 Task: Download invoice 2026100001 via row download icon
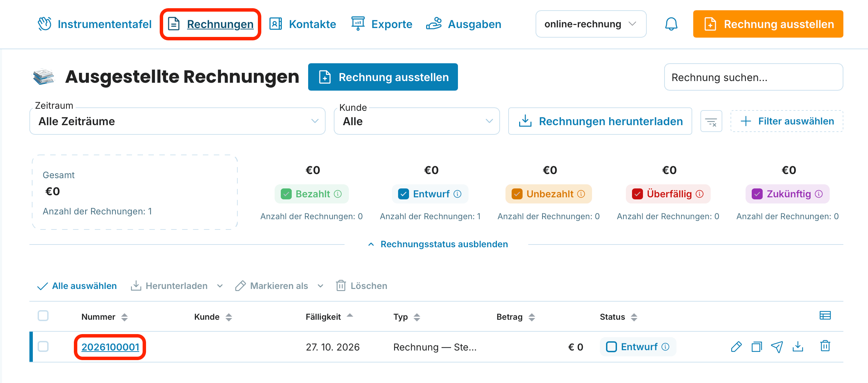point(798,347)
